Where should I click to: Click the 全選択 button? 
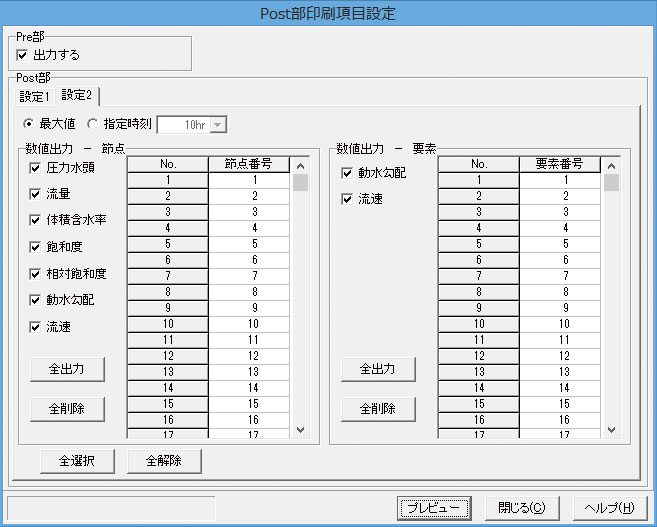77,461
